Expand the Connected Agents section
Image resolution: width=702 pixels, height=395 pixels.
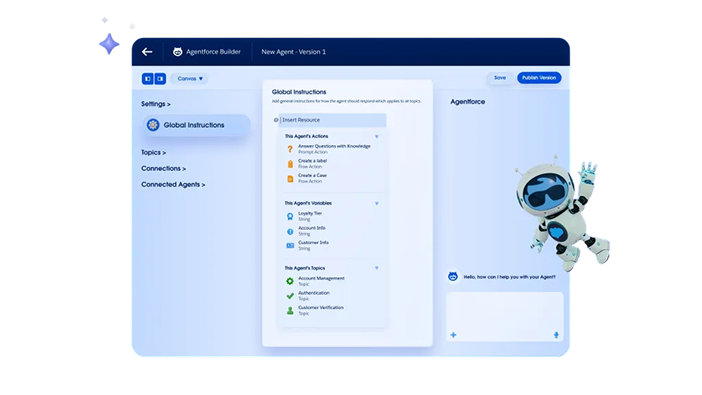(x=173, y=185)
